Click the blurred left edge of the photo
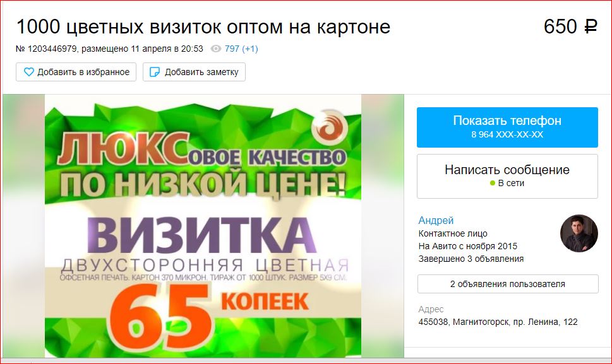The width and height of the screenshot is (612, 364). tap(24, 226)
